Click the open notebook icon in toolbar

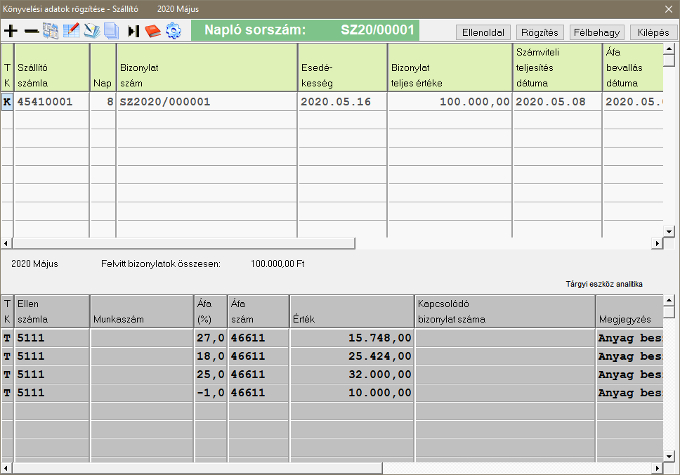click(x=92, y=31)
